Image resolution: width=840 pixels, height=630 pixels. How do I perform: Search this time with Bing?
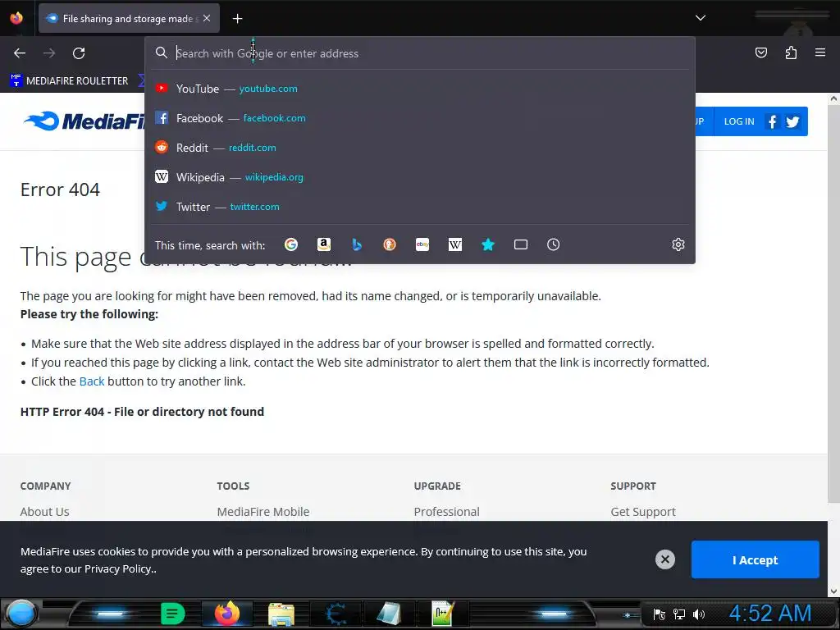tap(357, 244)
